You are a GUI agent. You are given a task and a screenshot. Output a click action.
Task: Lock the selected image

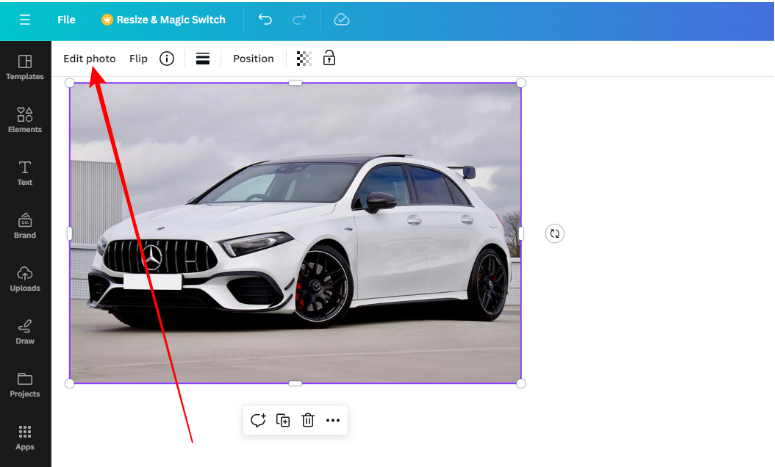pyautogui.click(x=329, y=58)
